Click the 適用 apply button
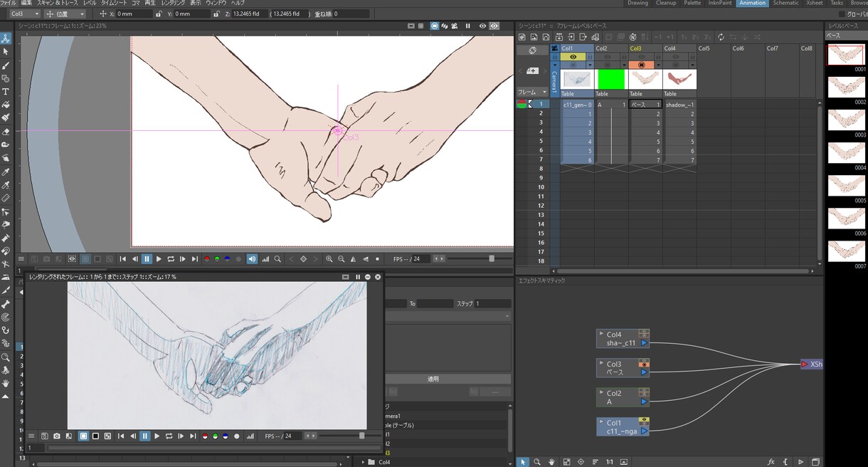This screenshot has width=868, height=467. click(x=433, y=379)
